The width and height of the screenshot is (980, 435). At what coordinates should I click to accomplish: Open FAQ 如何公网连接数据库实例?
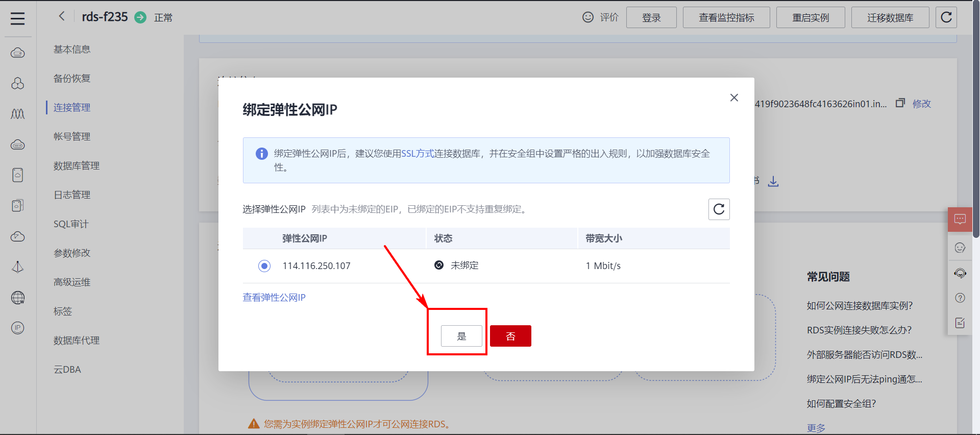click(860, 306)
